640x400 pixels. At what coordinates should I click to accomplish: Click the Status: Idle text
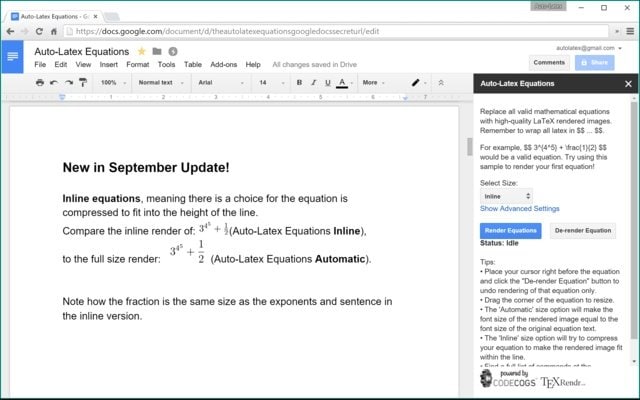pyautogui.click(x=499, y=243)
